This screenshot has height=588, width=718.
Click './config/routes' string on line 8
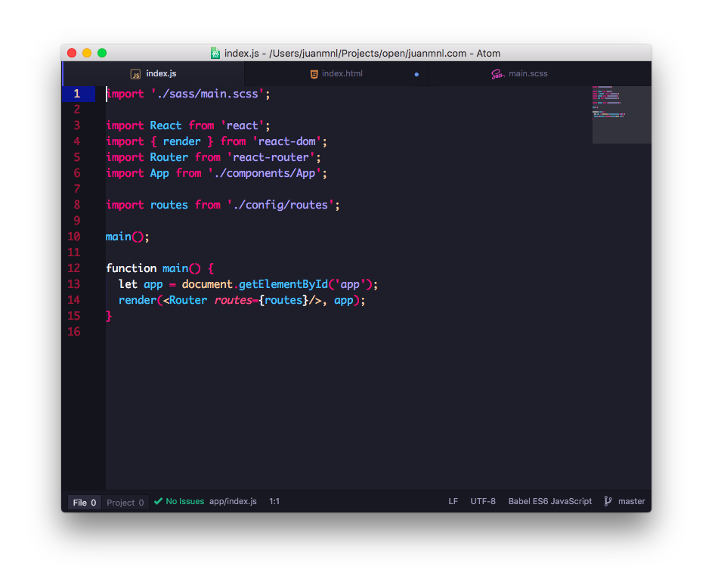coord(280,205)
